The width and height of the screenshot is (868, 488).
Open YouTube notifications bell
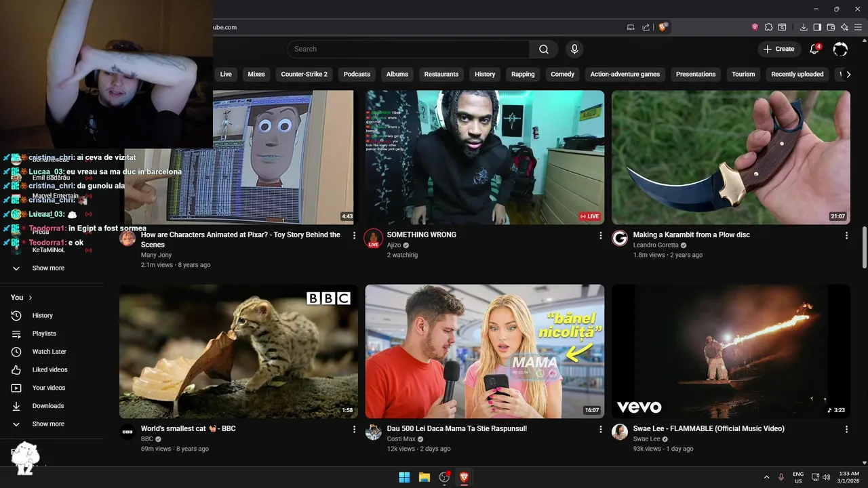[815, 49]
